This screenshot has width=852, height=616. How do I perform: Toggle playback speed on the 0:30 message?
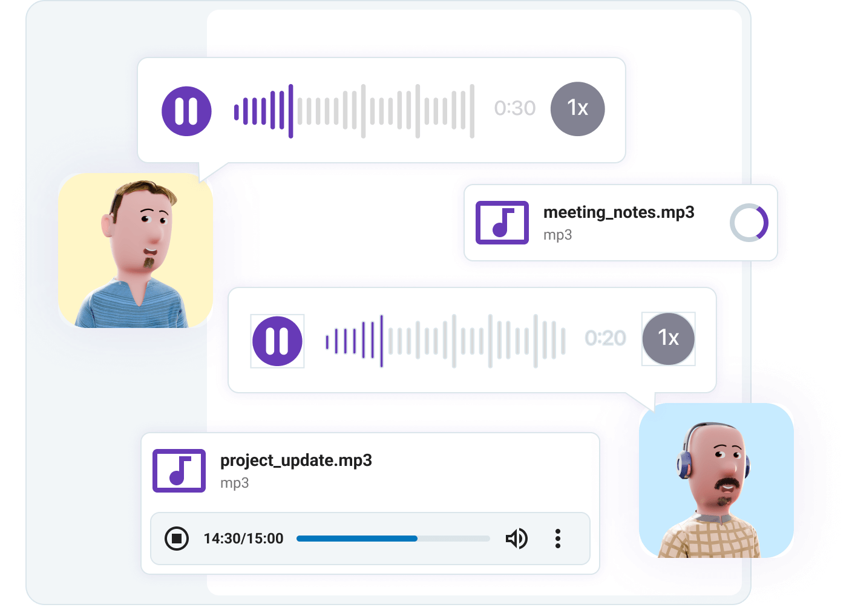pos(577,108)
